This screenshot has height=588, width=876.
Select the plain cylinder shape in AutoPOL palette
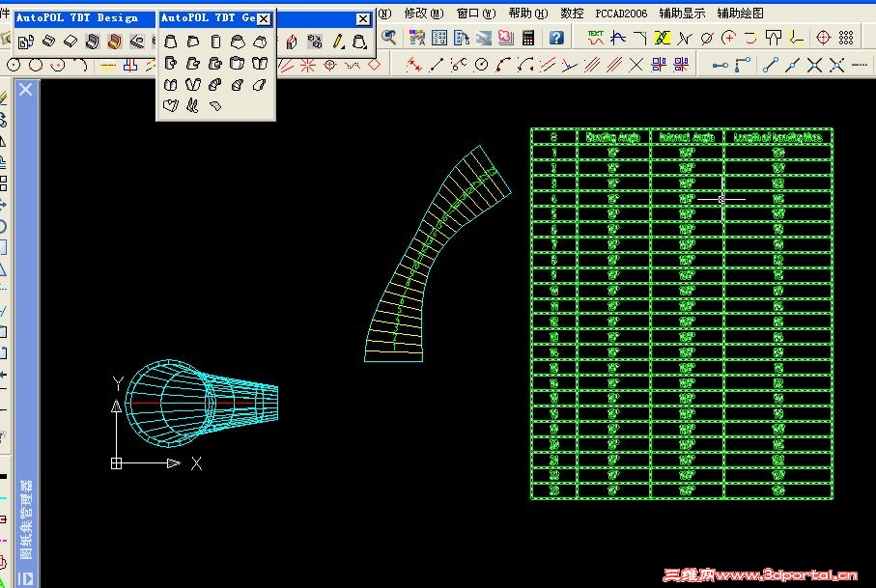[215, 42]
